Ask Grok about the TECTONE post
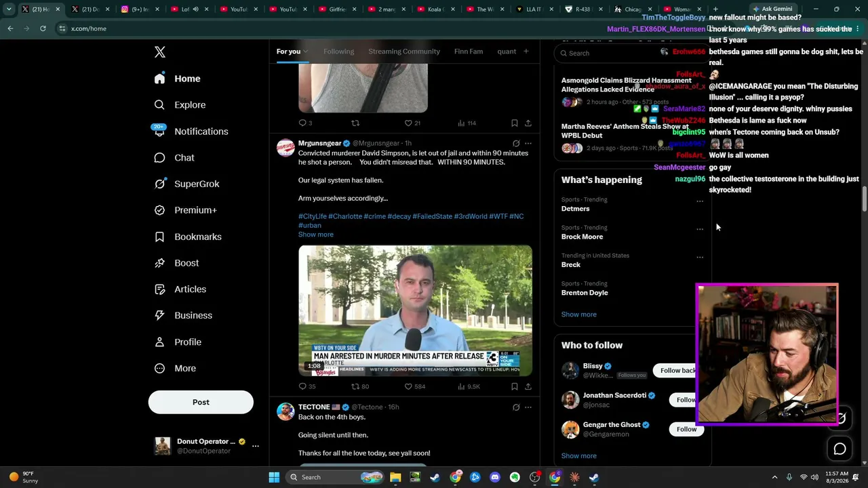The image size is (868, 488). click(x=516, y=407)
